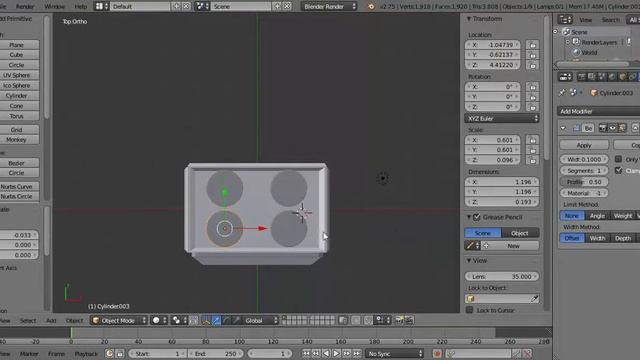Open the Object Mode dropdown
Viewport: 640px width, 360px height.
point(119,320)
